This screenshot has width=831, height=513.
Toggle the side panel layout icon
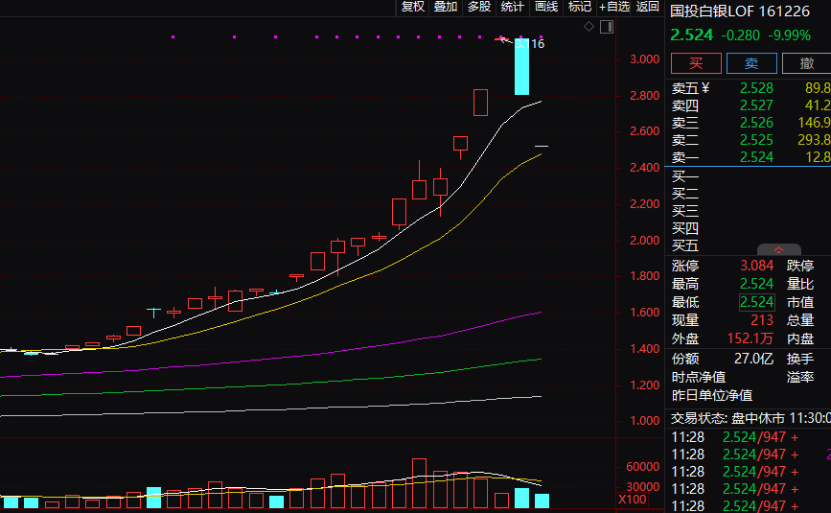click(607, 26)
